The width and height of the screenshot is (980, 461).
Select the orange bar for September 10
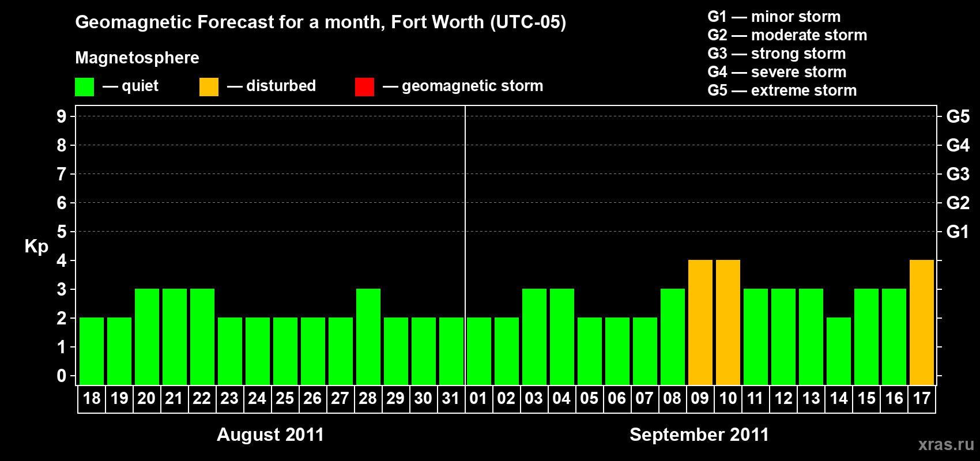point(728,322)
